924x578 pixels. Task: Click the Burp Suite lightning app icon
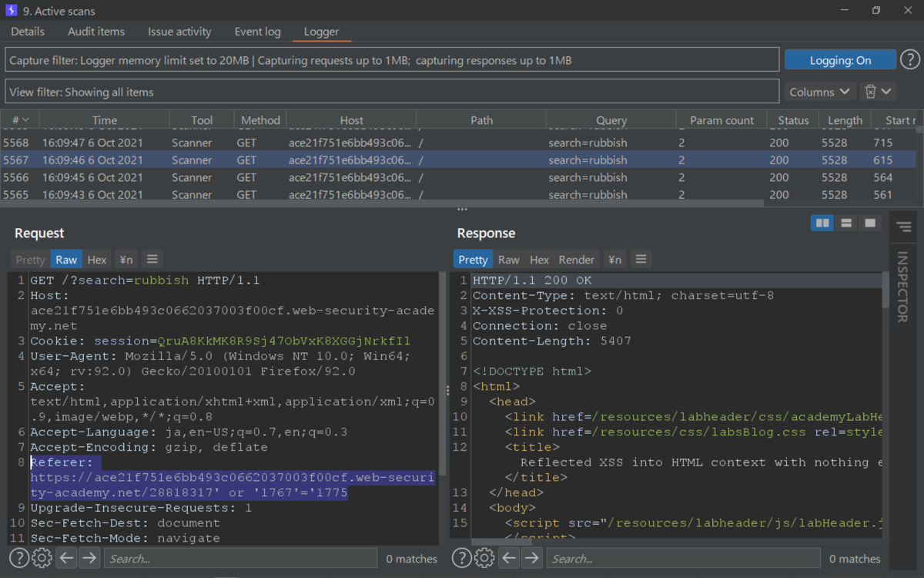(12, 11)
